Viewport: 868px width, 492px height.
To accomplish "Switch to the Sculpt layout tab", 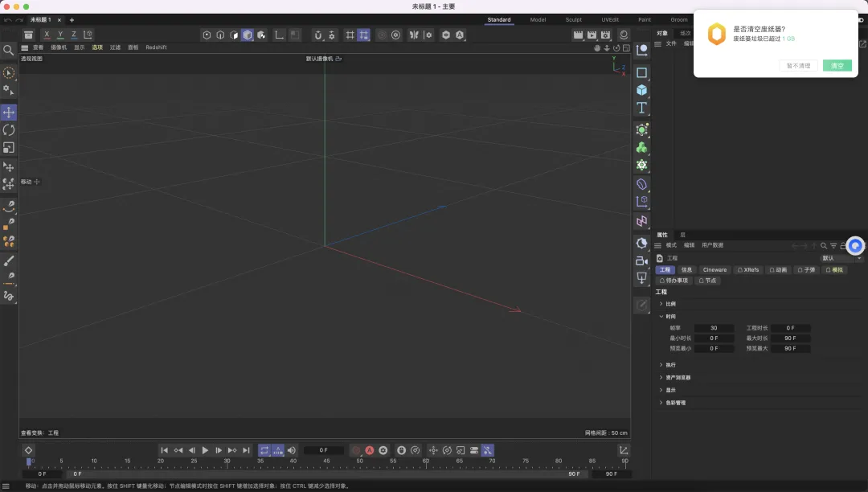I will point(574,20).
